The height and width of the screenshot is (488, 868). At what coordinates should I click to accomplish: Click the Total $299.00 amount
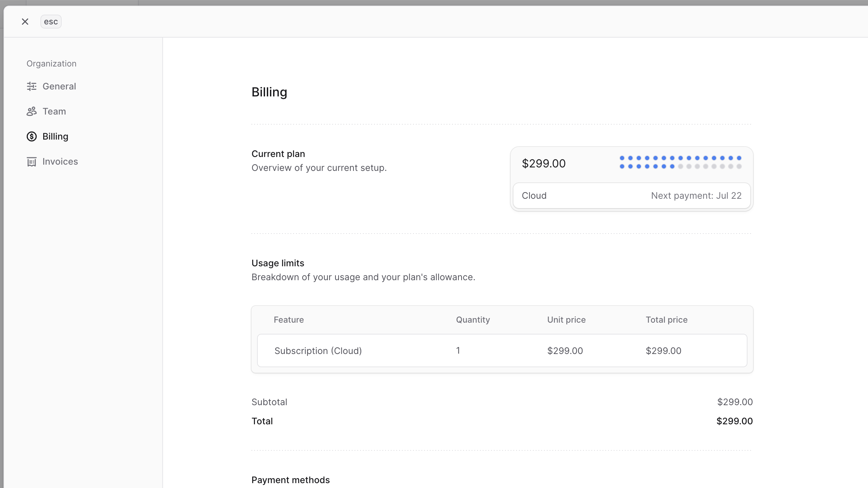pos(734,421)
